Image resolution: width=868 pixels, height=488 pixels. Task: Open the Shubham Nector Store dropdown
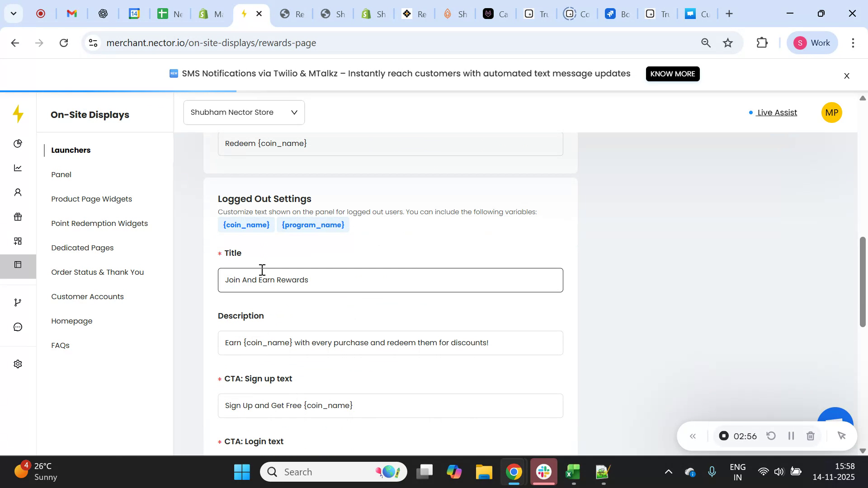pyautogui.click(x=244, y=112)
